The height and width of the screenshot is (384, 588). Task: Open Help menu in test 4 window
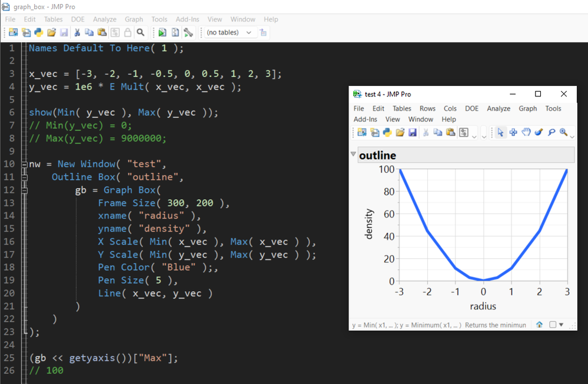click(449, 119)
